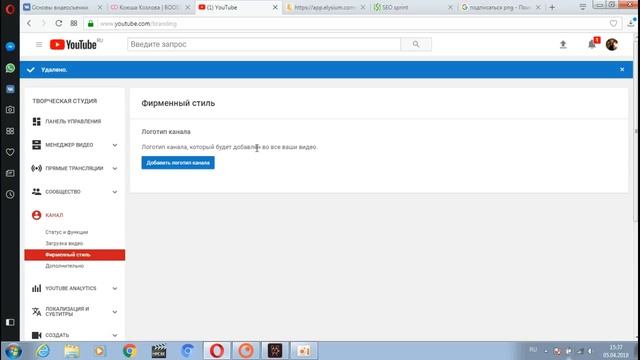Click the search magnifier button
This screenshot has width=640, height=360.
coord(416,44)
